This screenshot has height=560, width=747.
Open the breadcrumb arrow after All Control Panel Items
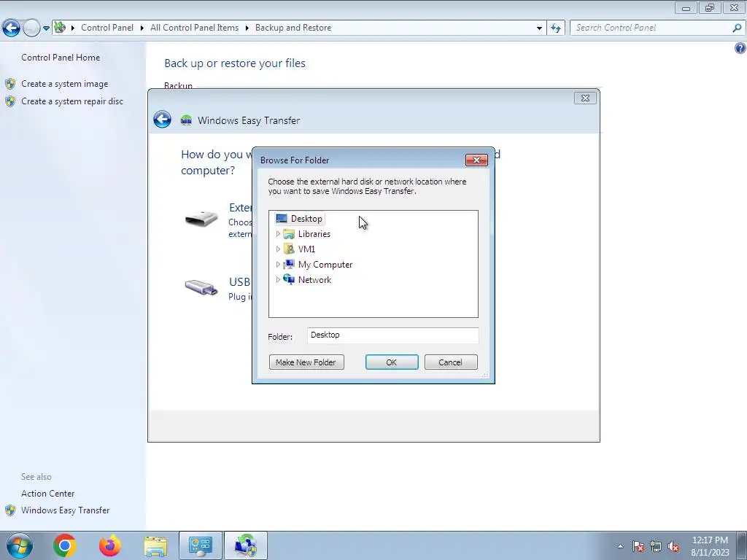pos(247,28)
